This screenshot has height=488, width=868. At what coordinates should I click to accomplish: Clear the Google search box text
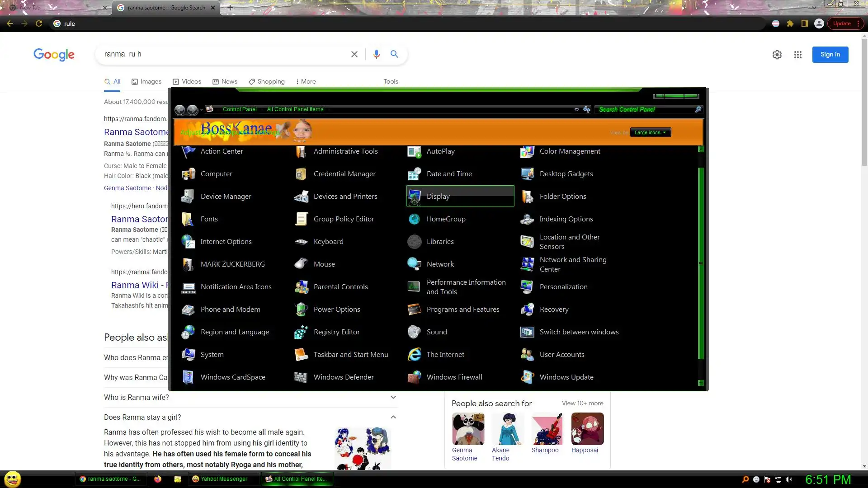(354, 54)
